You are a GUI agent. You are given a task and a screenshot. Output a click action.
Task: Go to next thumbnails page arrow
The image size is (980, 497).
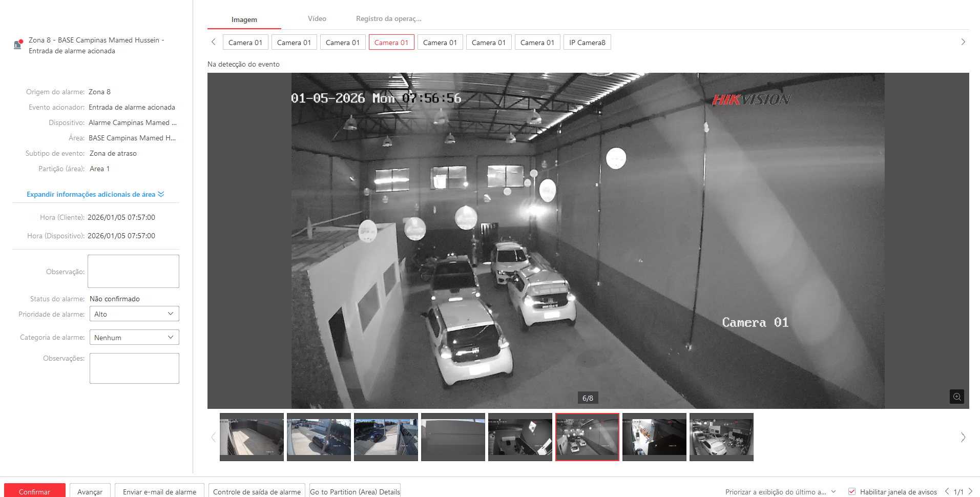963,437
